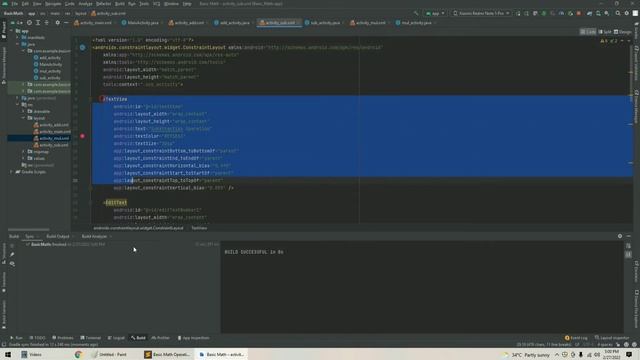Click the Select Opened File target icon

pyautogui.click(x=29, y=23)
